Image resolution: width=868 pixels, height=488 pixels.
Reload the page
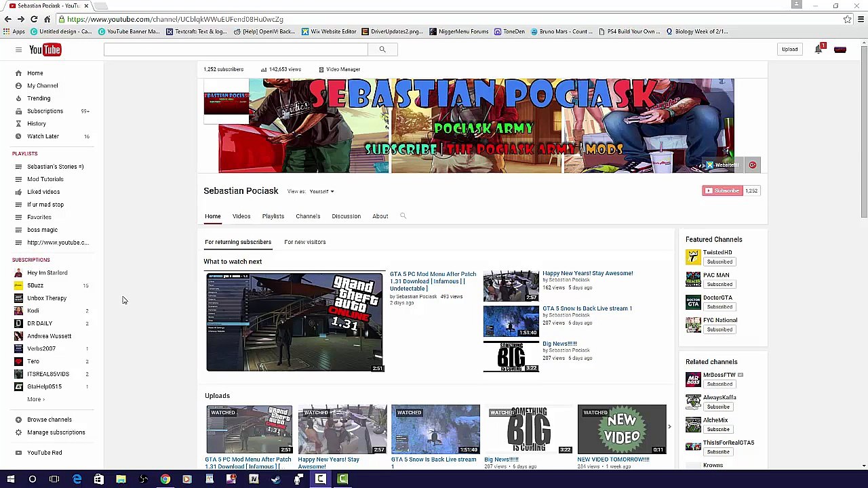pos(34,19)
